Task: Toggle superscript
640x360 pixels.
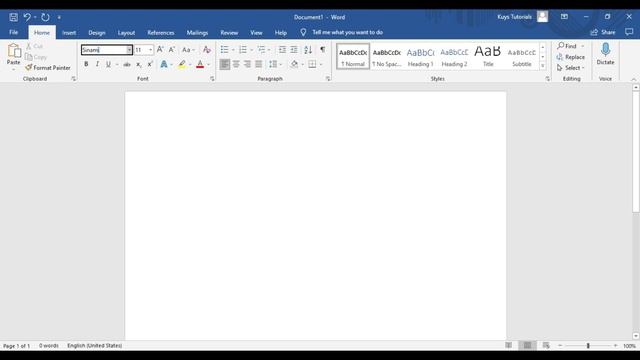Action: click(x=150, y=64)
